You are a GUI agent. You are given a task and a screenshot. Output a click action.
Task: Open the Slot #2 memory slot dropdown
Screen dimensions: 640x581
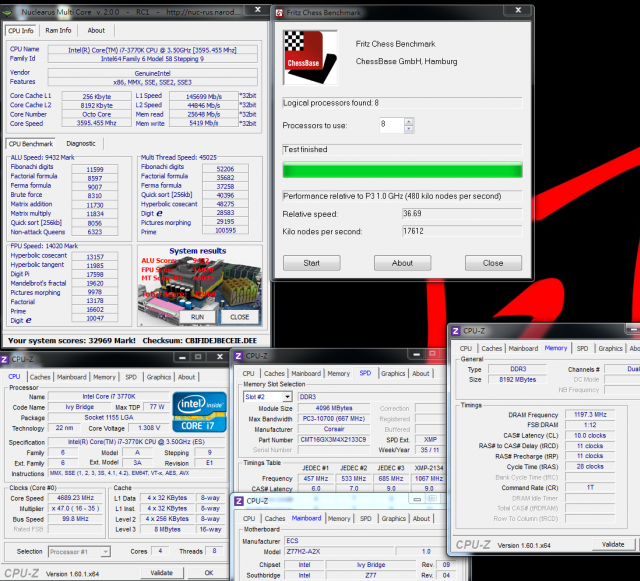click(288, 397)
